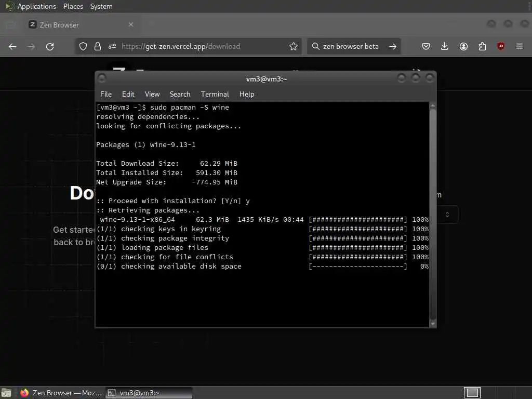Open the terminal Search menu
This screenshot has width=532, height=399.
(x=180, y=95)
